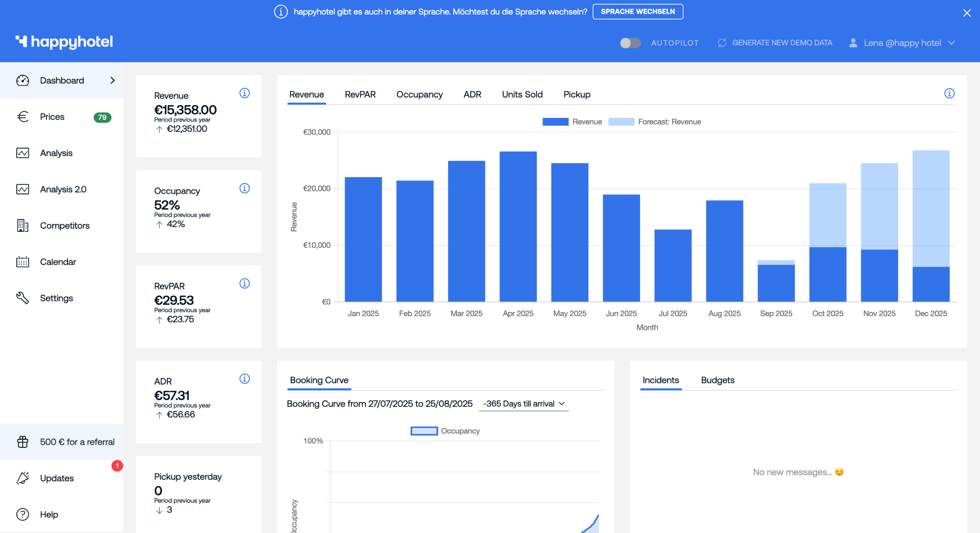Expand the Dashboard chevron arrow
The image size is (980, 533).
click(113, 80)
